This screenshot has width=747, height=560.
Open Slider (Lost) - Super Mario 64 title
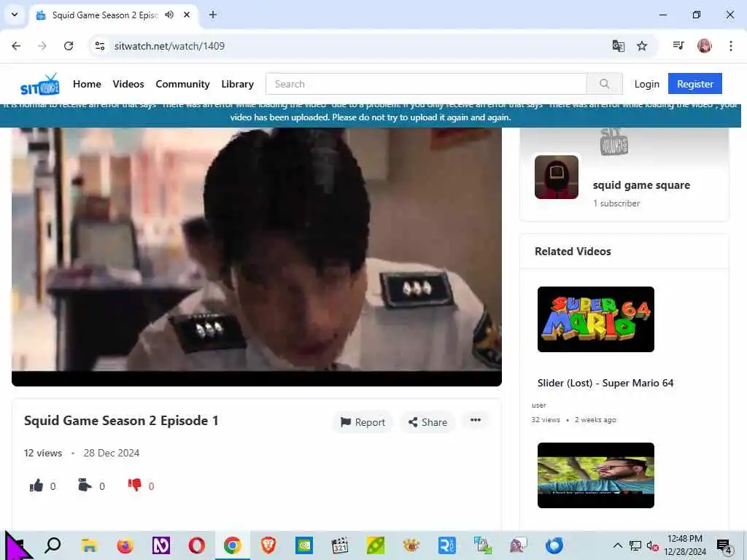pyautogui.click(x=605, y=383)
